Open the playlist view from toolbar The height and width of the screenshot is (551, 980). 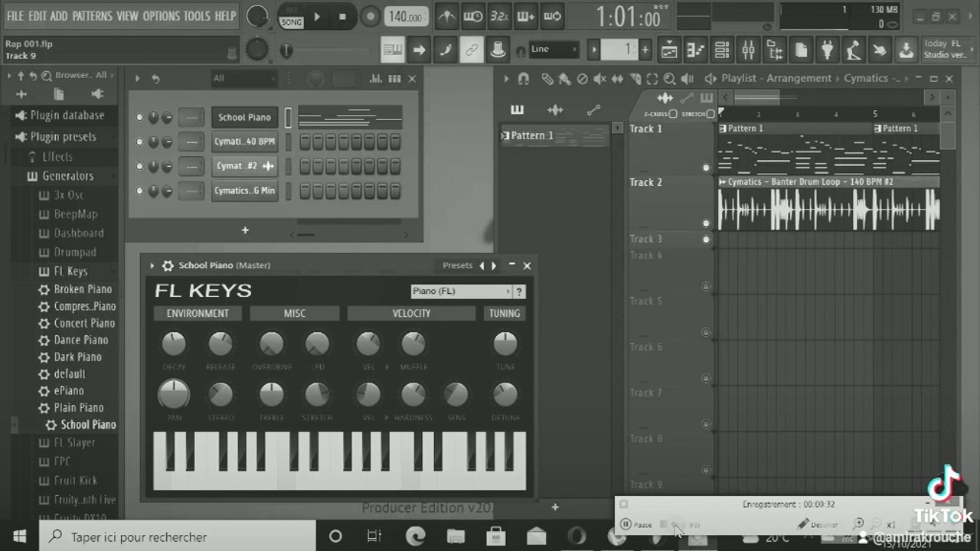coord(669,51)
